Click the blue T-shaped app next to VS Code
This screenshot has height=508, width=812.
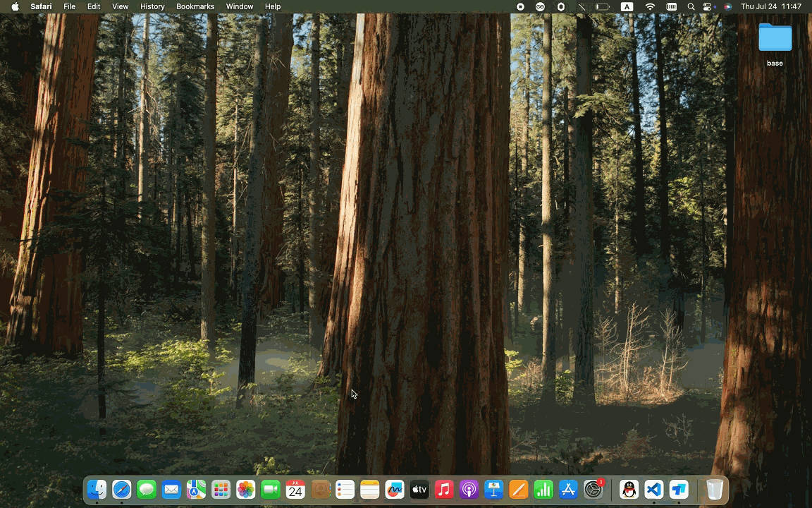point(679,490)
